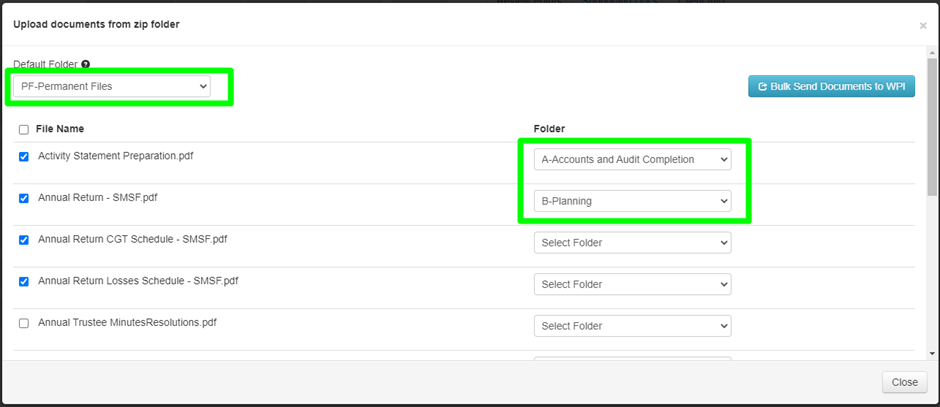The image size is (940, 407).
Task: Click Bulk Send Documents to WPI button
Action: coord(831,87)
